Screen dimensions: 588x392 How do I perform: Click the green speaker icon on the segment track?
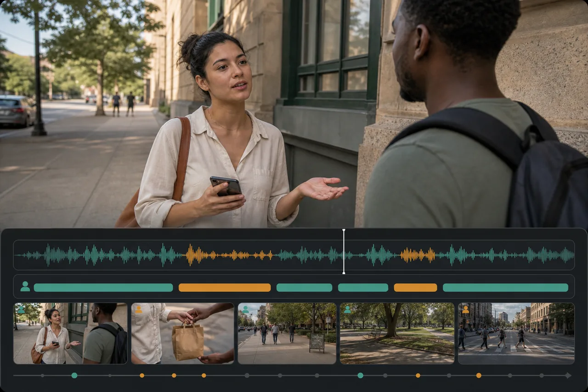(25, 287)
